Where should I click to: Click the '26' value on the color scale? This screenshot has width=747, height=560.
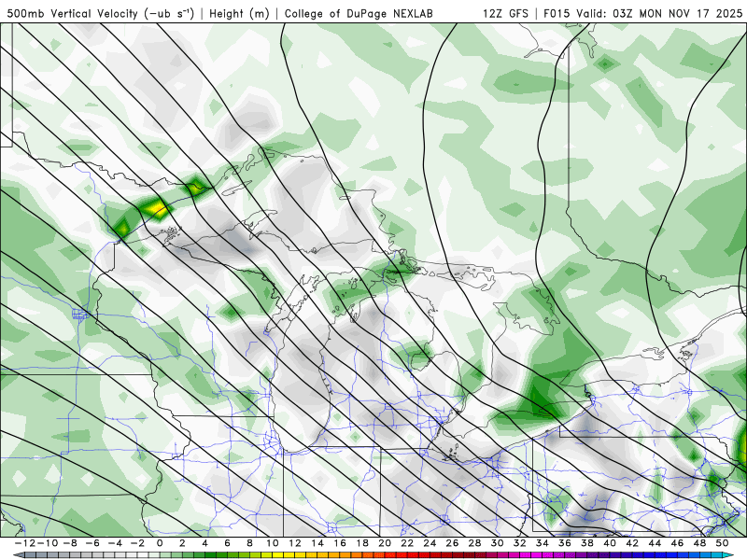pos(453,543)
